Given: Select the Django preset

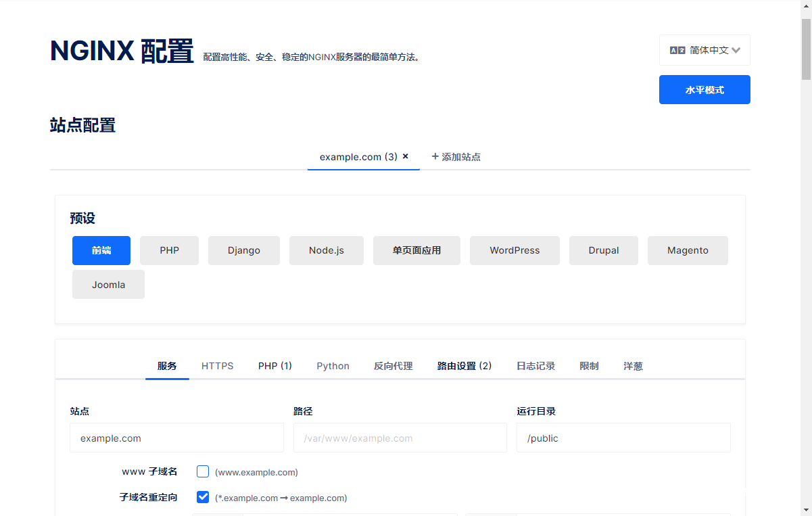Looking at the screenshot, I should (243, 250).
